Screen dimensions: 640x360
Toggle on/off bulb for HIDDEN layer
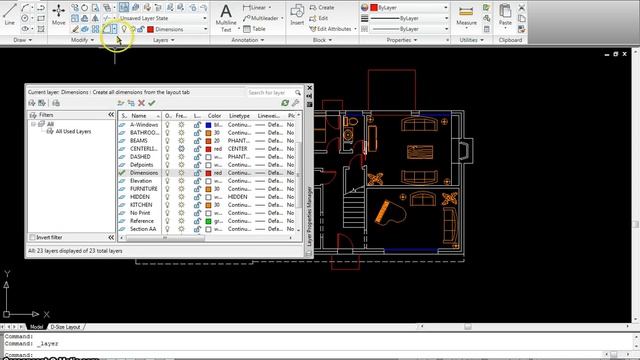pyautogui.click(x=167, y=197)
